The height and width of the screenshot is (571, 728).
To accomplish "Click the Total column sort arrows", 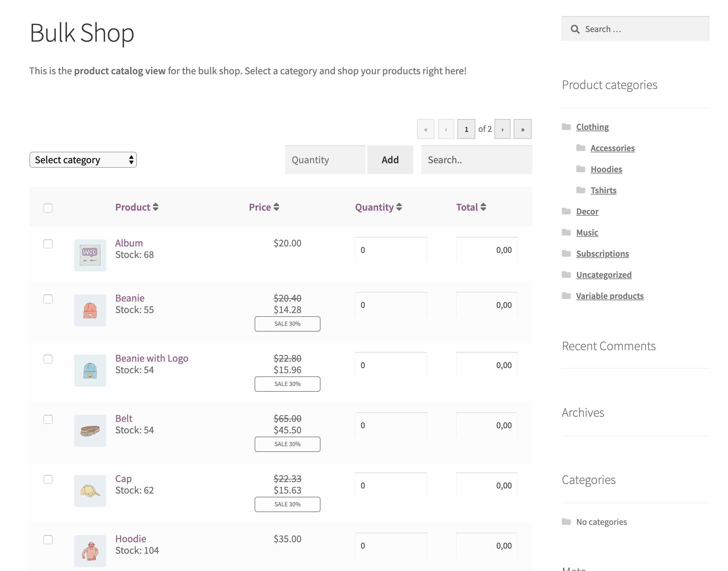I will (483, 207).
